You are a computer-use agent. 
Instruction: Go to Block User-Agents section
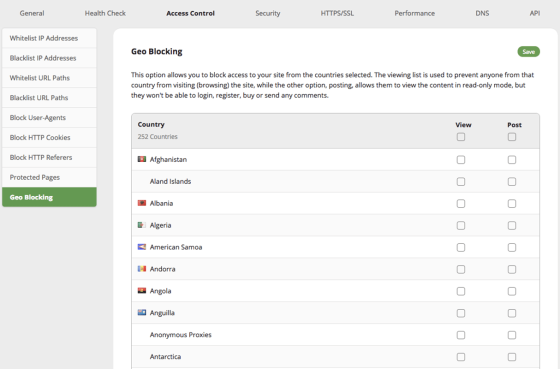pos(49,118)
